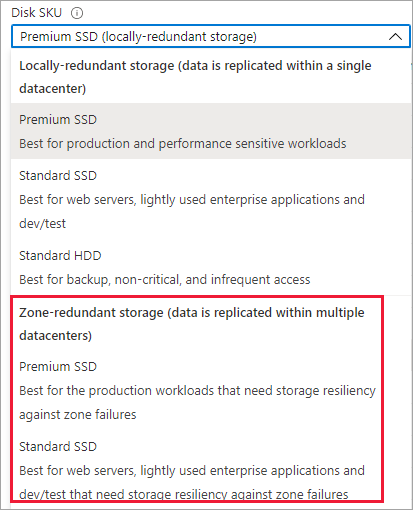Click the 'datacenter)' line of the locally-redundant header
This screenshot has width=413, height=510.
click(x=53, y=88)
